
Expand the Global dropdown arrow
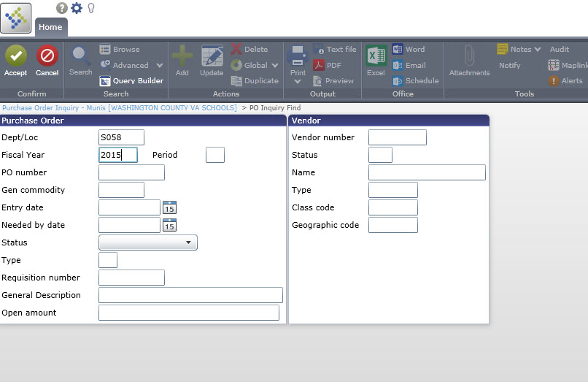(x=275, y=65)
